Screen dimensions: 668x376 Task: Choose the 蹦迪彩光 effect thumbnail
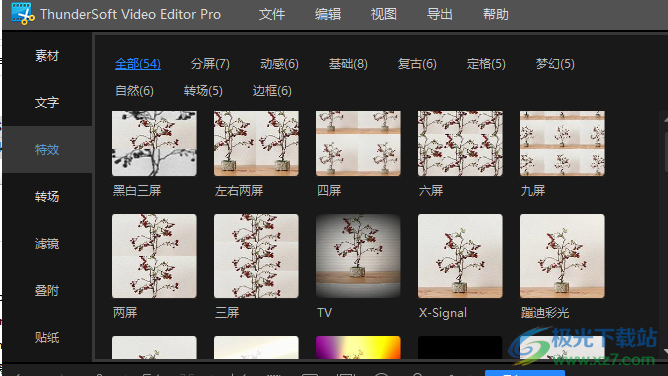pos(562,256)
